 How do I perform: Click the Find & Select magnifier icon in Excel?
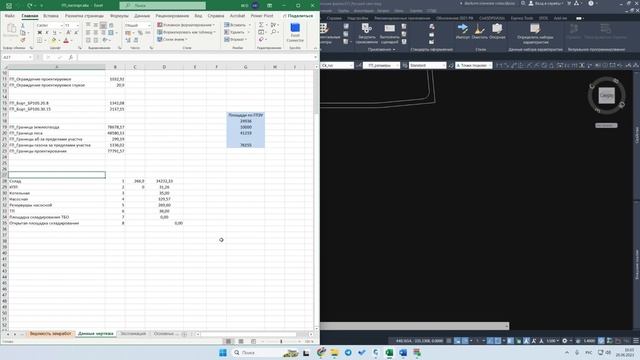point(273,32)
